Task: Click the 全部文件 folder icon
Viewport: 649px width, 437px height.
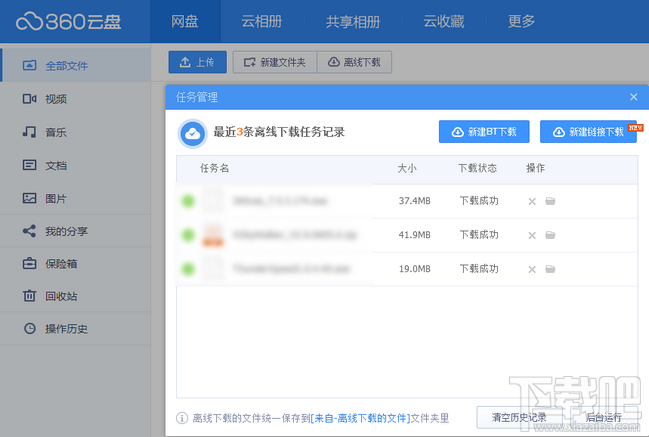Action: coord(29,65)
